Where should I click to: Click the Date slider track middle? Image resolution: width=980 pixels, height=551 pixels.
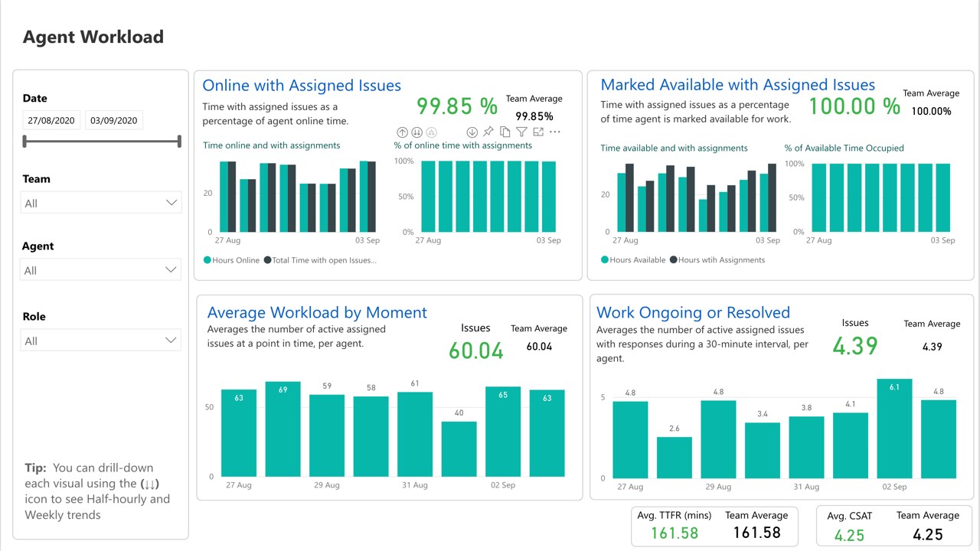pyautogui.click(x=102, y=141)
